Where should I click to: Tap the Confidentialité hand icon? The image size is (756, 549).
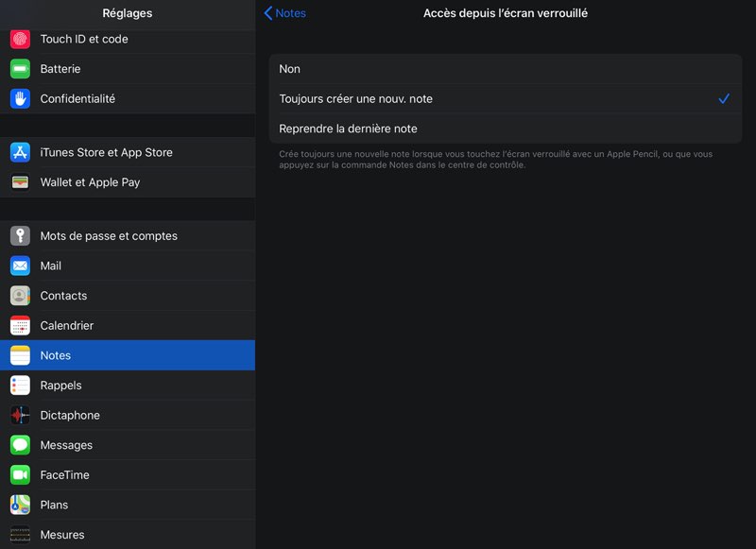(20, 98)
